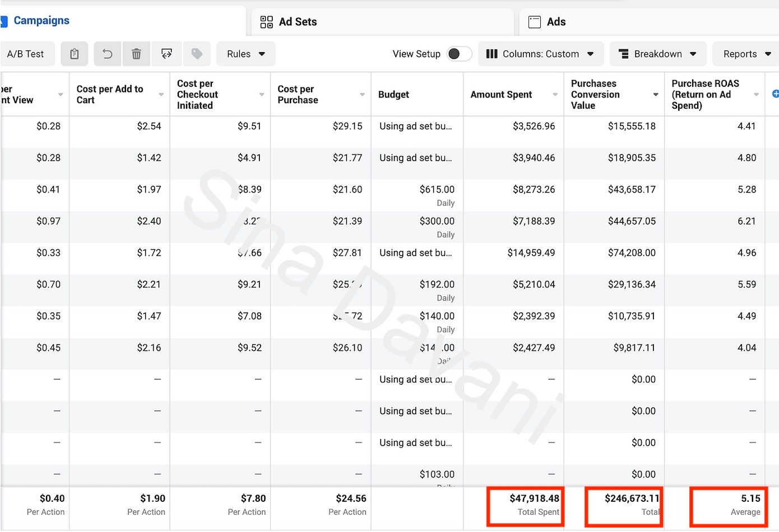The image size is (779, 532).
Task: Expand Cost per Purchase column menu
Action: [x=363, y=95]
